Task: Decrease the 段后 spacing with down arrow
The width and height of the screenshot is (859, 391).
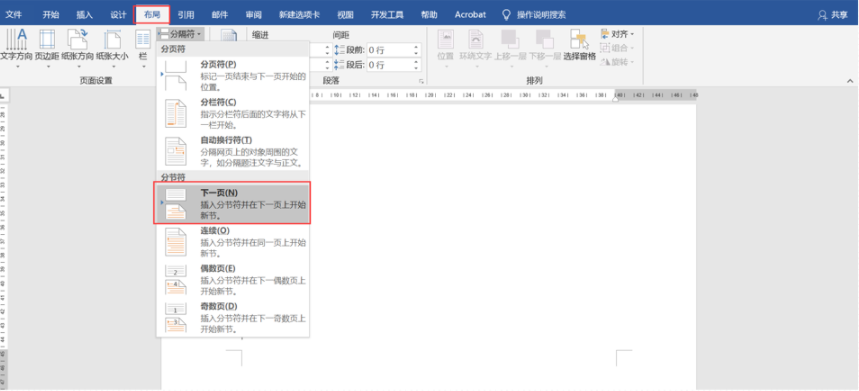Action: (416, 68)
